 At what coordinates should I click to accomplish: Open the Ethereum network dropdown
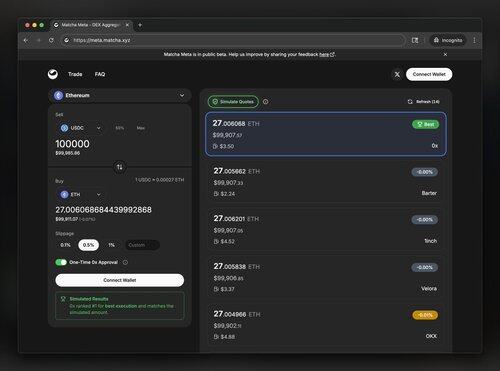click(x=120, y=96)
